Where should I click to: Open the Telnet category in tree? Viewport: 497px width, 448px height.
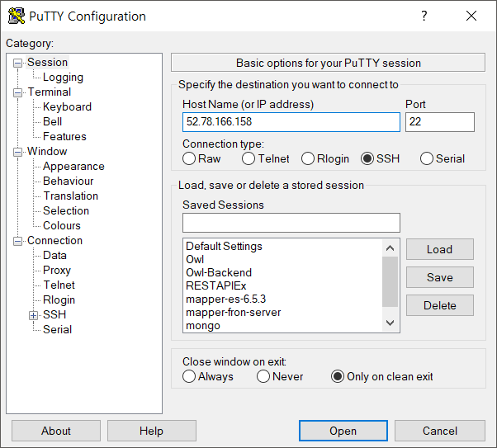pyautogui.click(x=59, y=285)
